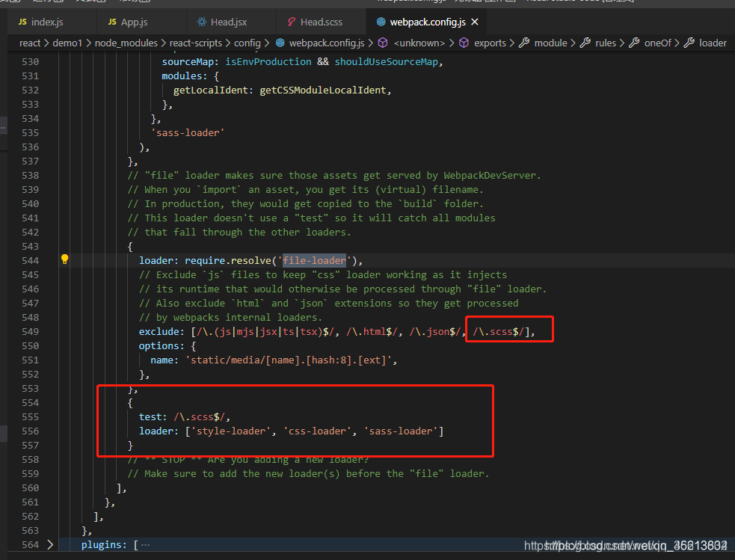The width and height of the screenshot is (735, 560).
Task: Open the oneOf breadcrumb symbol
Action: pos(658,43)
